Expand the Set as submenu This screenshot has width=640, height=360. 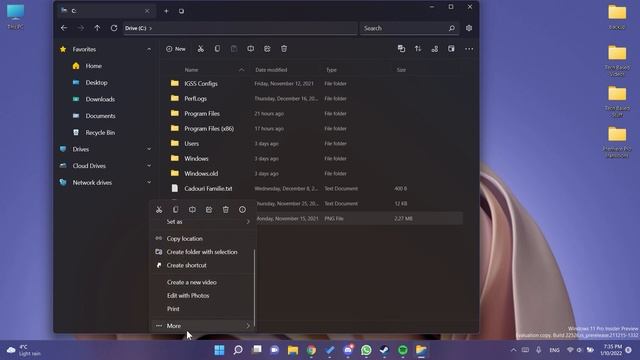click(x=202, y=222)
